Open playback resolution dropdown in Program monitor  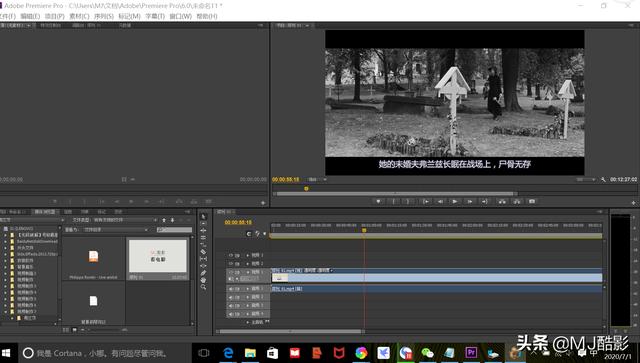pos(586,180)
